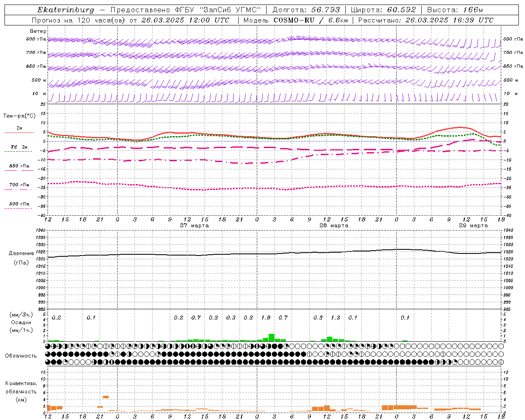This screenshot has width=525, height=420.
Task: Click the "(км)" convective height unit label
Action: pos(21,399)
